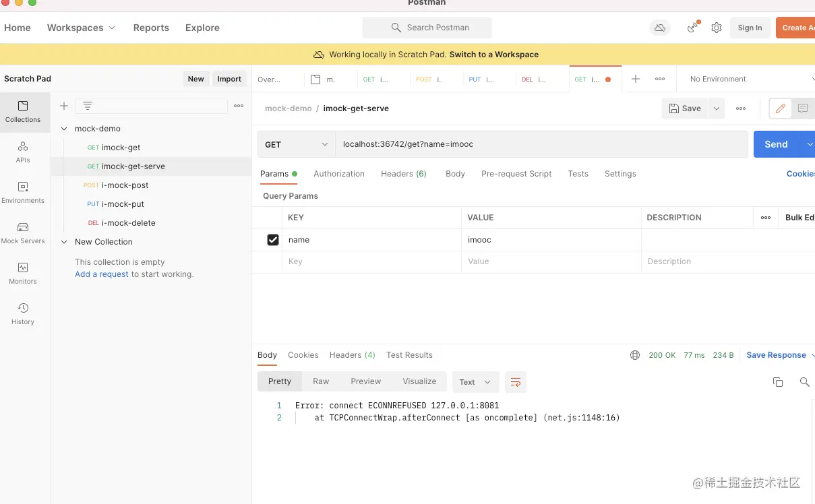
Task: Open the Text response format dropdown
Action: click(x=475, y=382)
